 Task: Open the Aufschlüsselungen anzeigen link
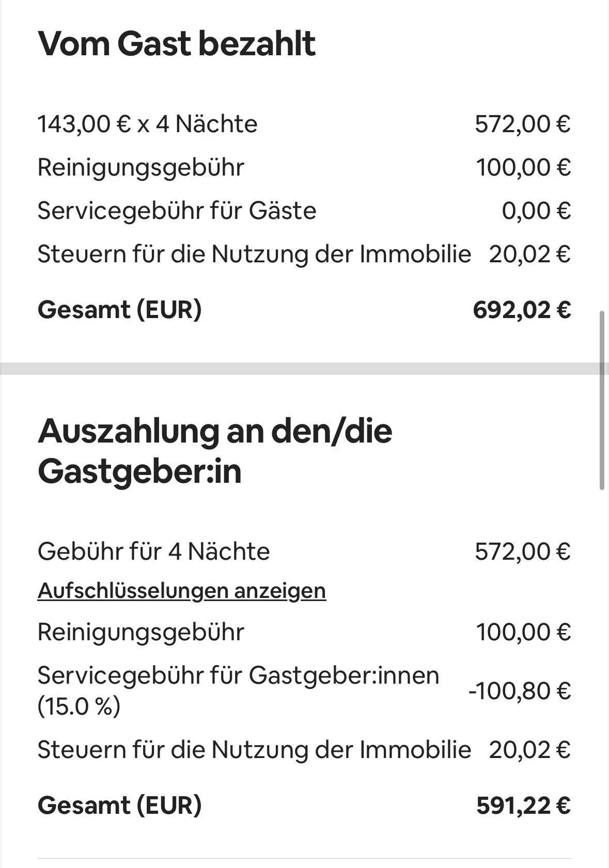click(x=182, y=591)
